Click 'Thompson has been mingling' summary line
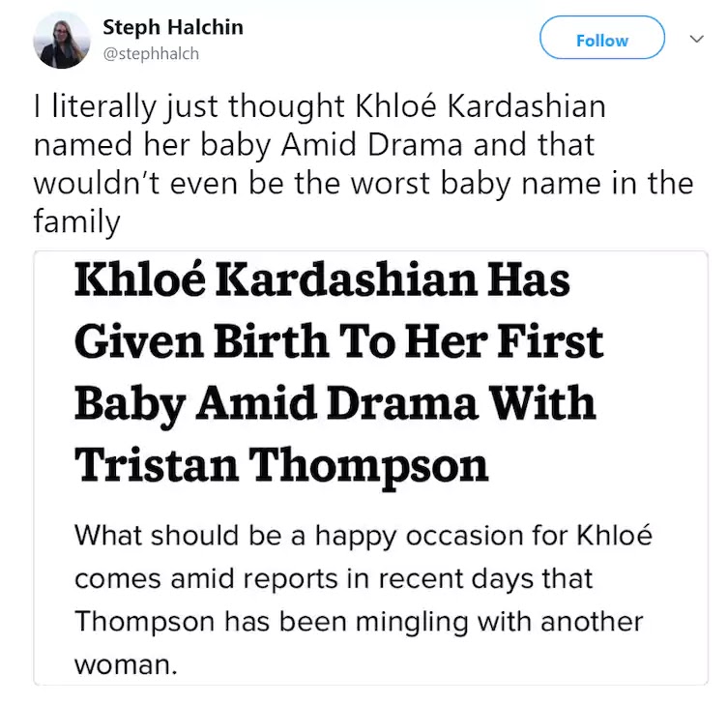 [x=359, y=622]
